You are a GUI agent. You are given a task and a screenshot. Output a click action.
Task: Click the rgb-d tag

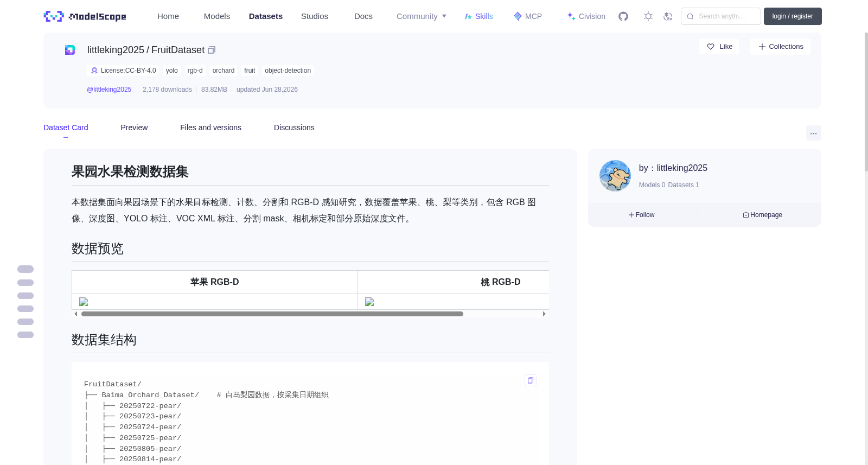(195, 71)
